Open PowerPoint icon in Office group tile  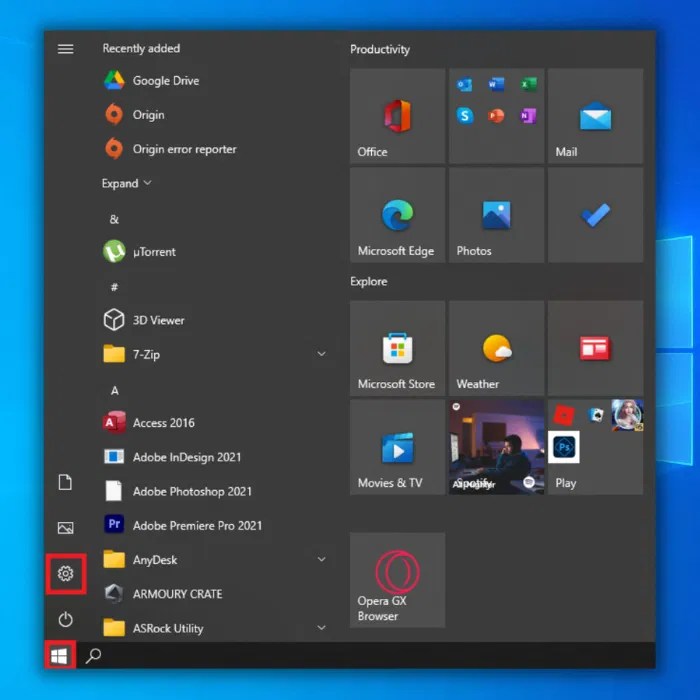tap(496, 116)
